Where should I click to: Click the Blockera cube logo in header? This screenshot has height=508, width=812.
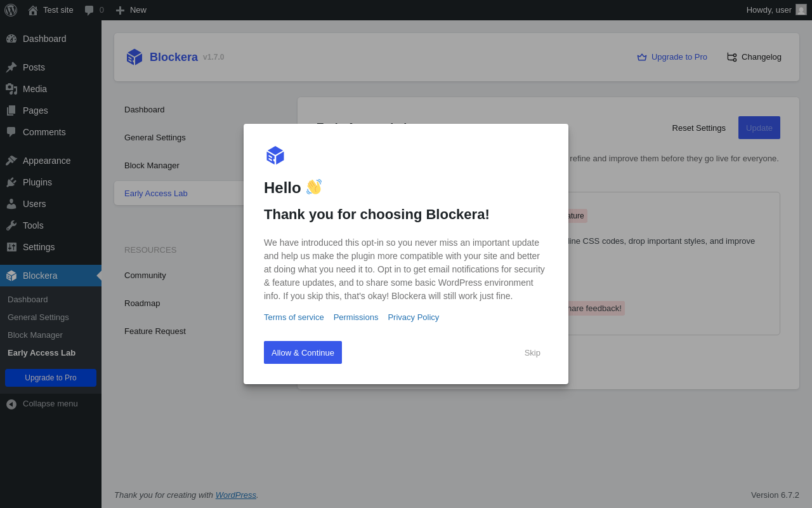tap(134, 57)
